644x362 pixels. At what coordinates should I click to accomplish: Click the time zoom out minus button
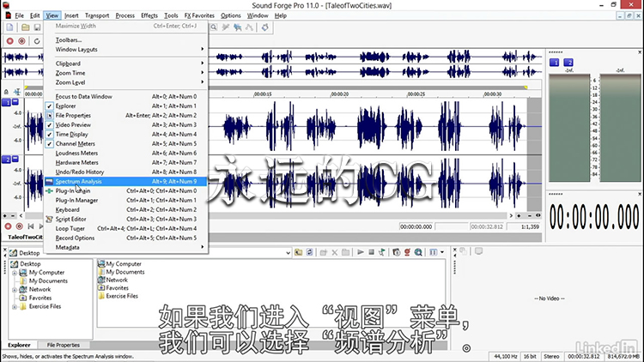coord(530,215)
